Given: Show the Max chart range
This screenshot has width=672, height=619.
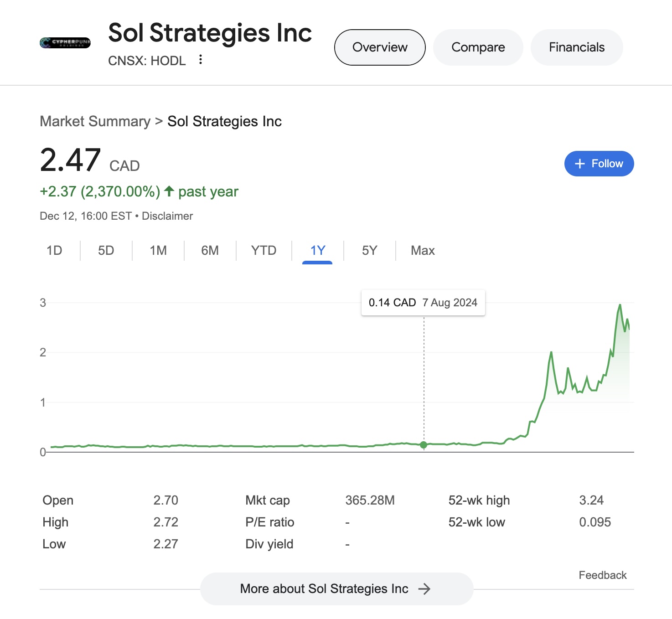Looking at the screenshot, I should click(423, 250).
